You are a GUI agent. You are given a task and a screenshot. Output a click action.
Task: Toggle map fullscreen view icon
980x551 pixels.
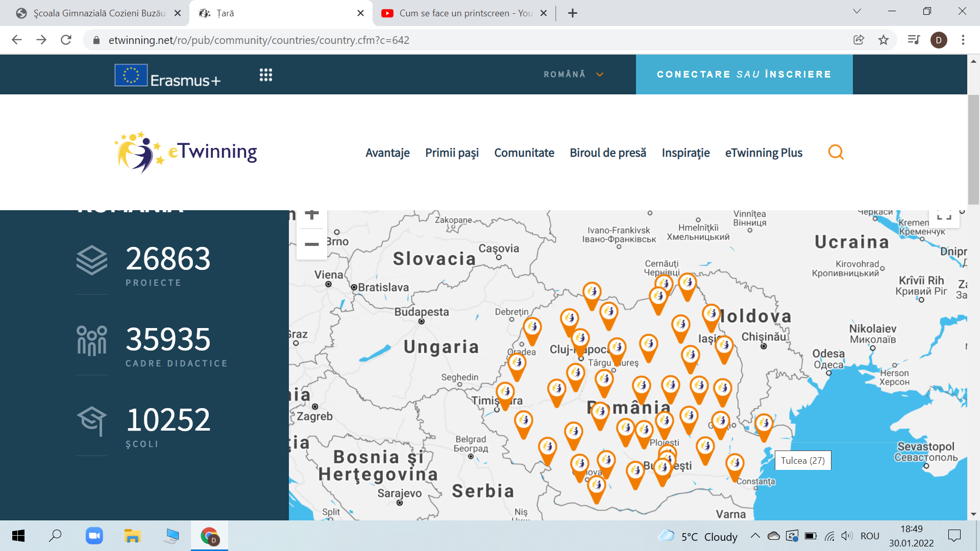point(944,216)
